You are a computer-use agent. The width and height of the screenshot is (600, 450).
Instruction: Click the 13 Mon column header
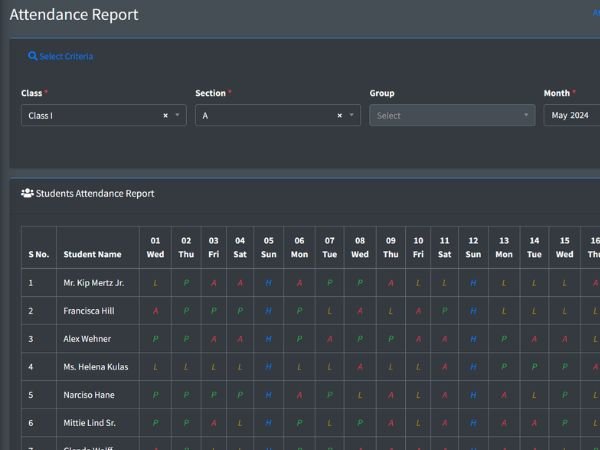click(x=504, y=247)
